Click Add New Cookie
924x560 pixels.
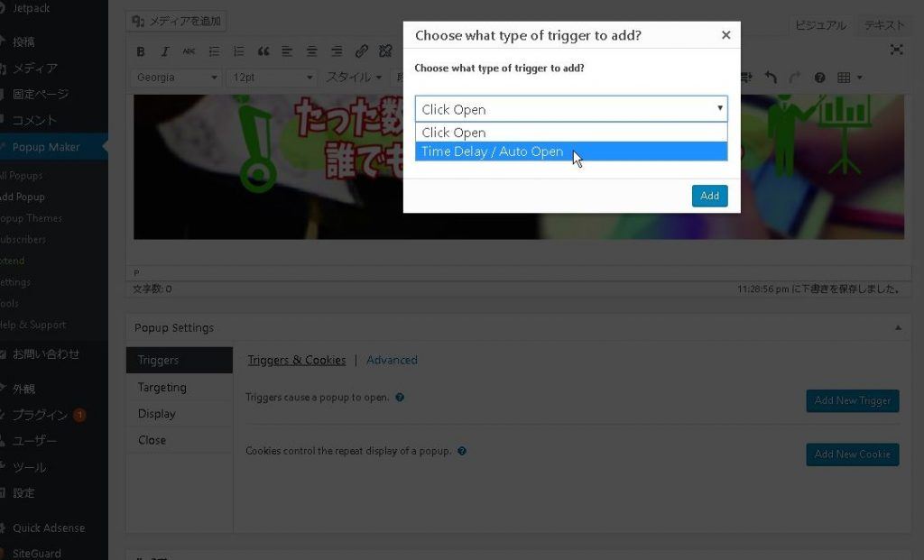coord(852,454)
